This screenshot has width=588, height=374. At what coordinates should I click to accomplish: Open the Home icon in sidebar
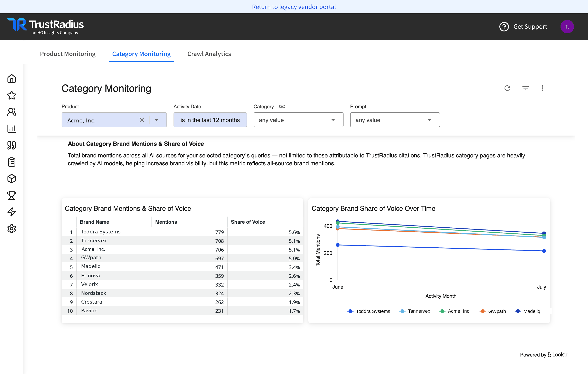[11, 79]
